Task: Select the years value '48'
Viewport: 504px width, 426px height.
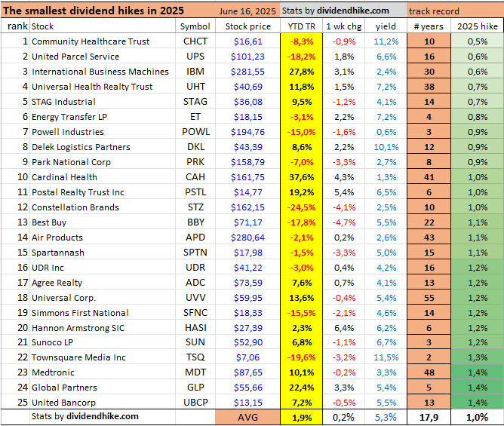Action: [x=429, y=372]
